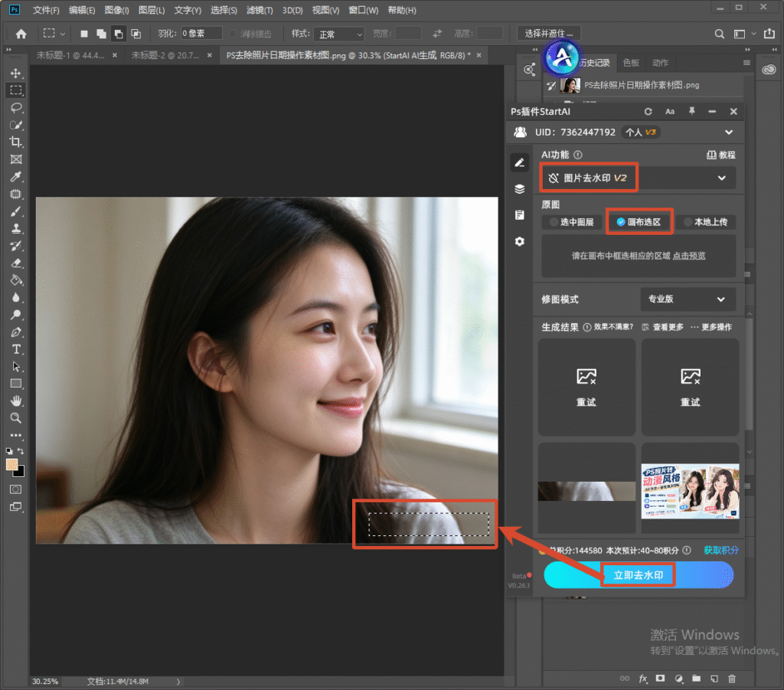
Task: Toggle Quick Mask mode icon
Action: 16,489
